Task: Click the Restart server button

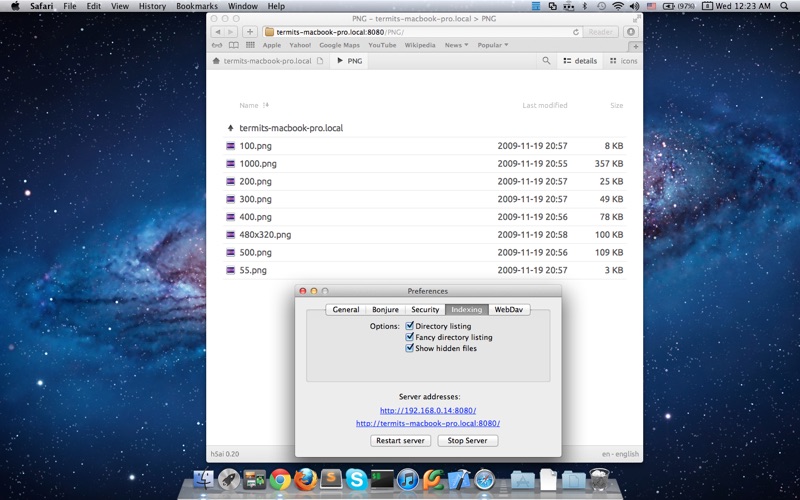Action: point(401,440)
